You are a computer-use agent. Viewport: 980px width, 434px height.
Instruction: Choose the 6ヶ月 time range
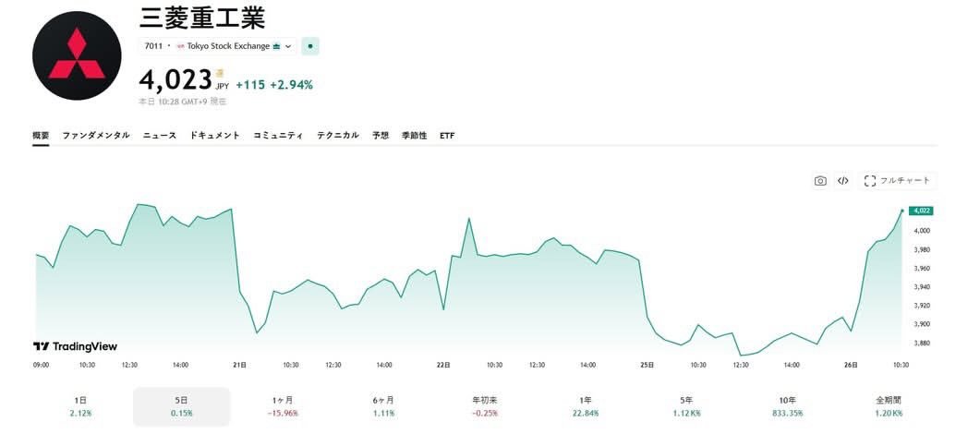coord(383,406)
